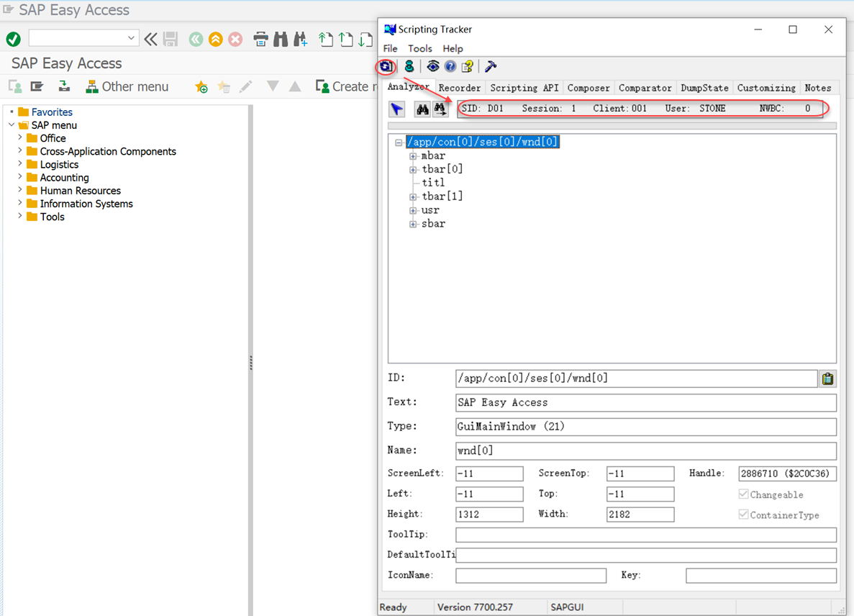
Task: Click the green Back icon in SAP toolbar
Action: point(196,39)
